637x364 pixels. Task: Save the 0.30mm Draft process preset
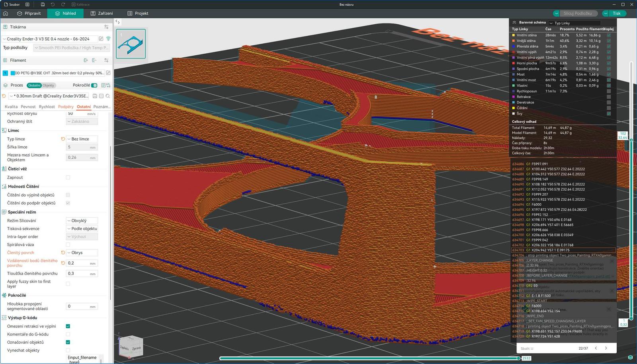95,96
